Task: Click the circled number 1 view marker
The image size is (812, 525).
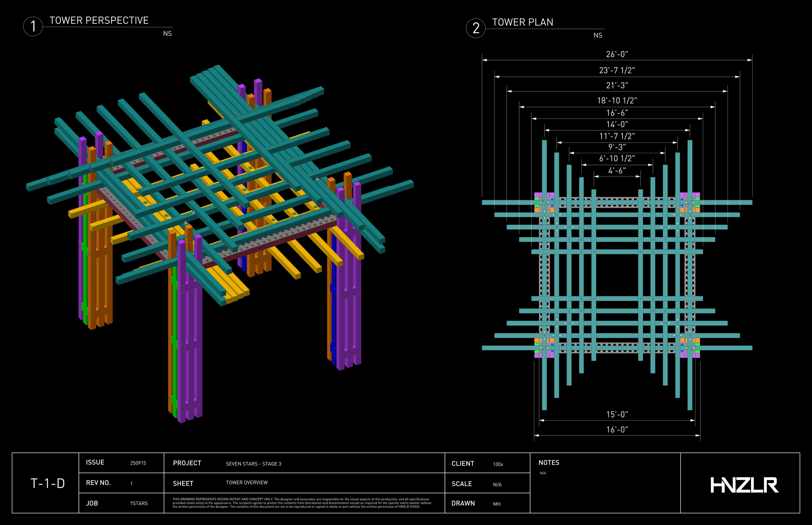Action: point(33,27)
